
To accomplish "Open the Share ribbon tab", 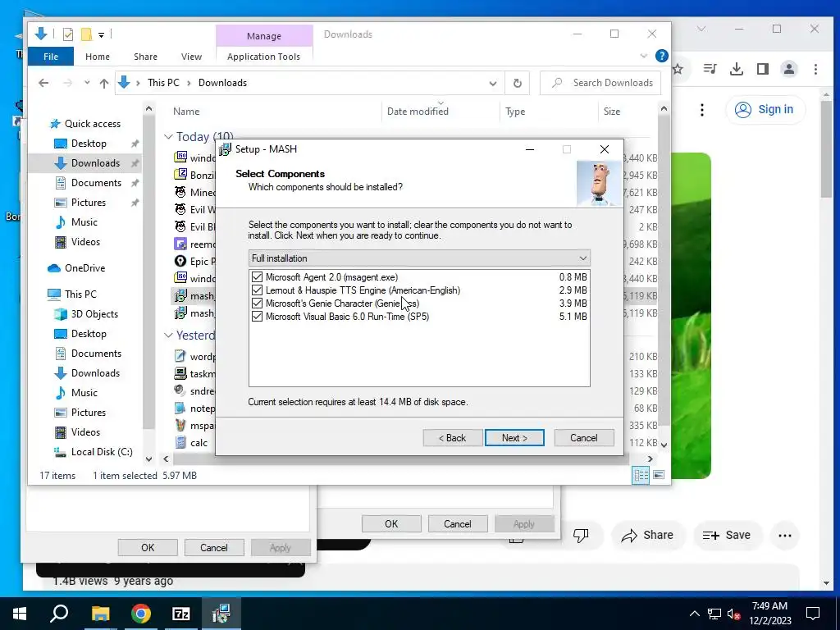I will [146, 57].
